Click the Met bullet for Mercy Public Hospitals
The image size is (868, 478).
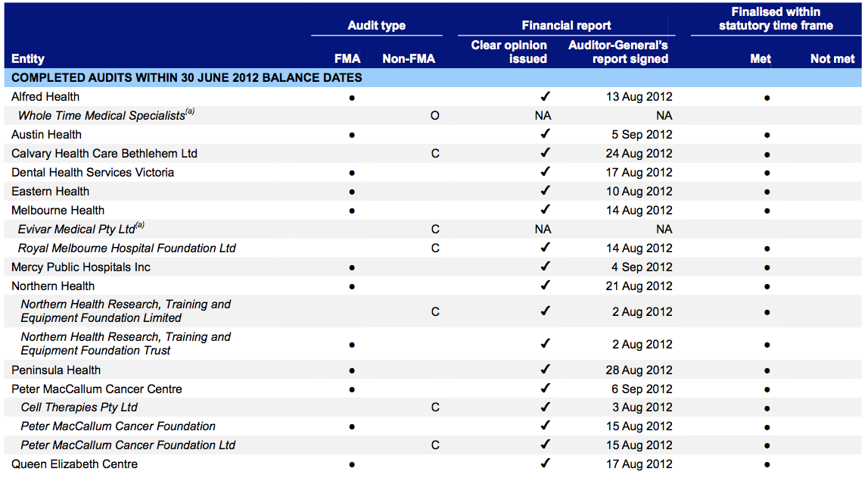click(x=767, y=268)
